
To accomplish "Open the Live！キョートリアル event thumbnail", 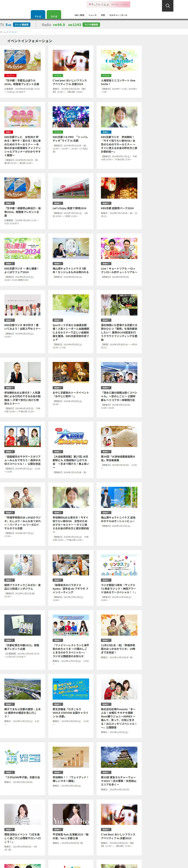I will click(119, 248).
